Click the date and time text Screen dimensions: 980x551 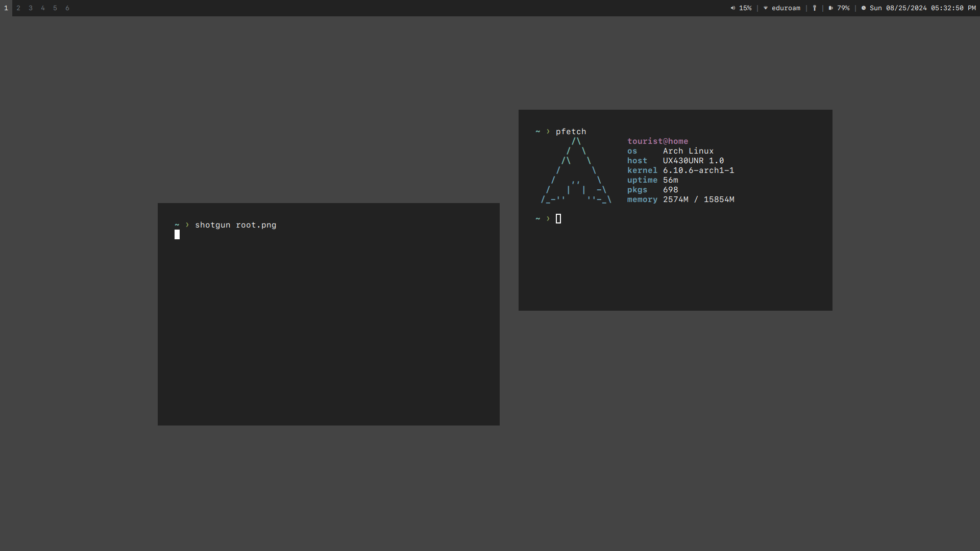923,8
